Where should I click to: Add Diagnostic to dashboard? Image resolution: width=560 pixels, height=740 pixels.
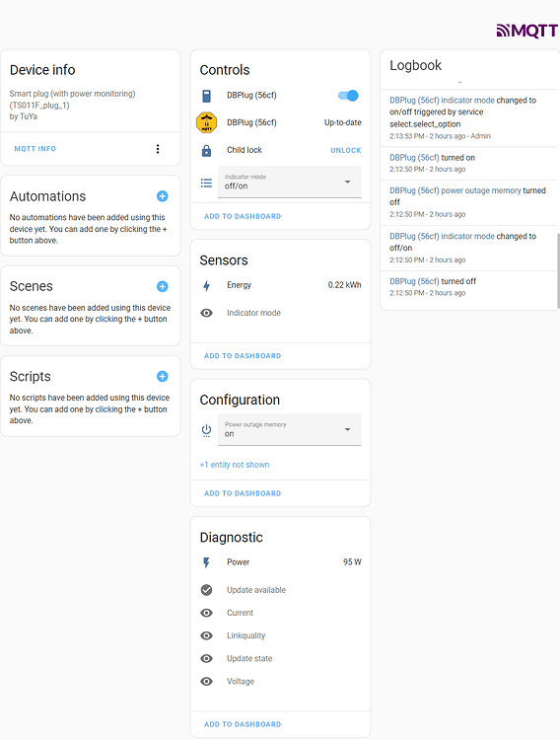pos(243,724)
